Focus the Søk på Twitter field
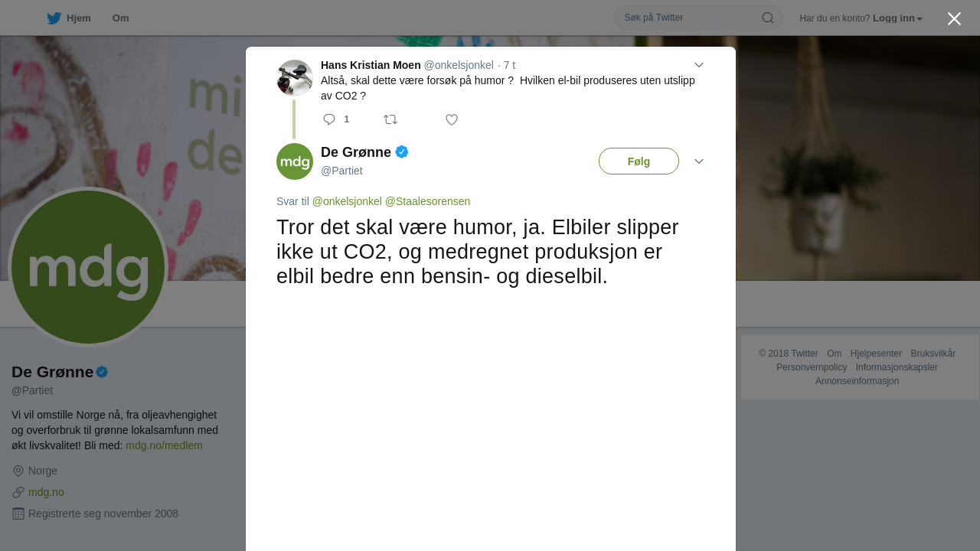This screenshot has width=980, height=551. tap(691, 18)
